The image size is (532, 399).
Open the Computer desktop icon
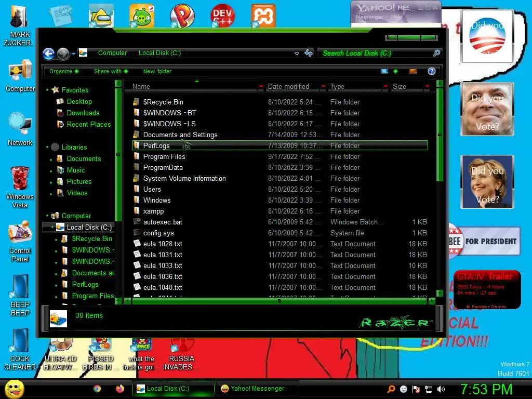point(20,76)
